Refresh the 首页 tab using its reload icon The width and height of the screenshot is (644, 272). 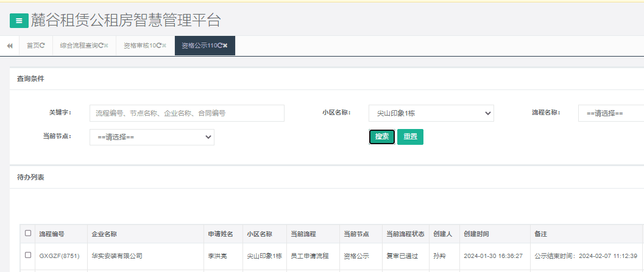tap(42, 46)
